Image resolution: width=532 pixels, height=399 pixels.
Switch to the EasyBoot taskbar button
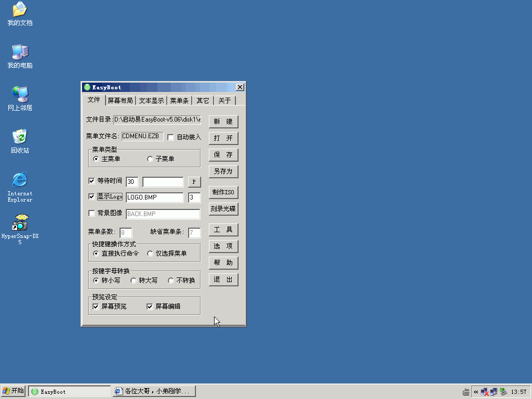[x=70, y=391]
